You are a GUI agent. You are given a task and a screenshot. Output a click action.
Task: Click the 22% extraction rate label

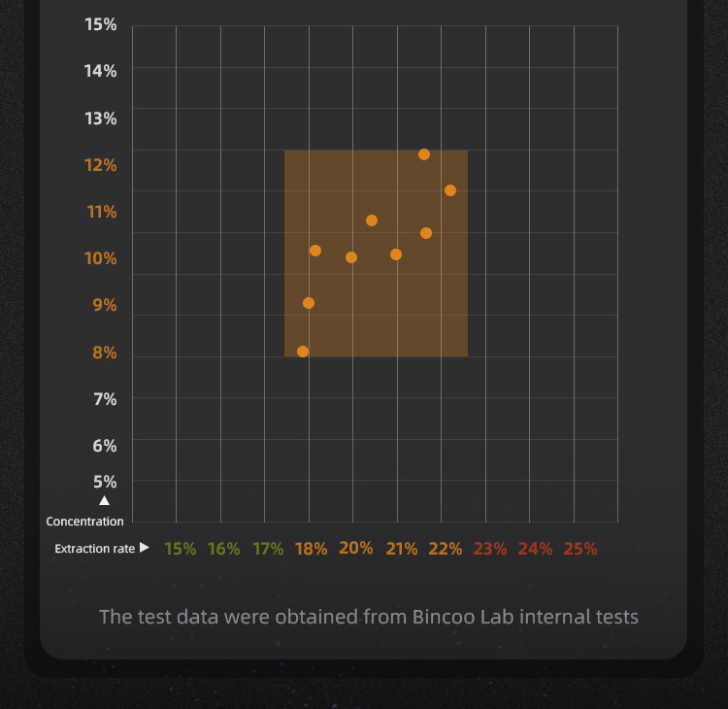coord(445,549)
